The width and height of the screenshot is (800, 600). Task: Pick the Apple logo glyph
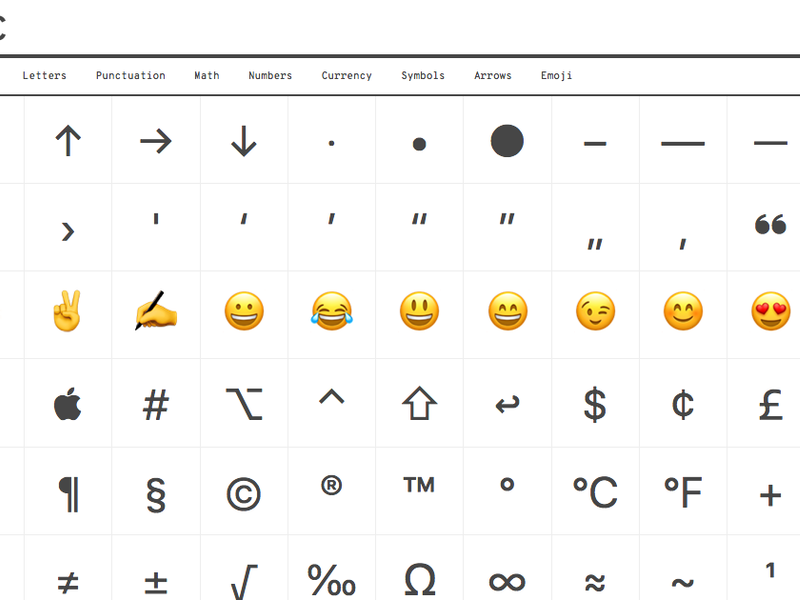pyautogui.click(x=67, y=405)
